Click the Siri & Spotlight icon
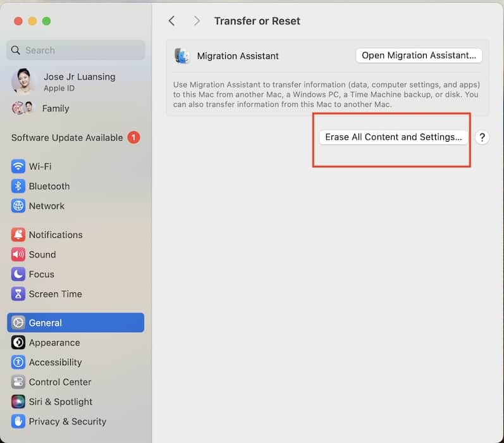 tap(18, 402)
